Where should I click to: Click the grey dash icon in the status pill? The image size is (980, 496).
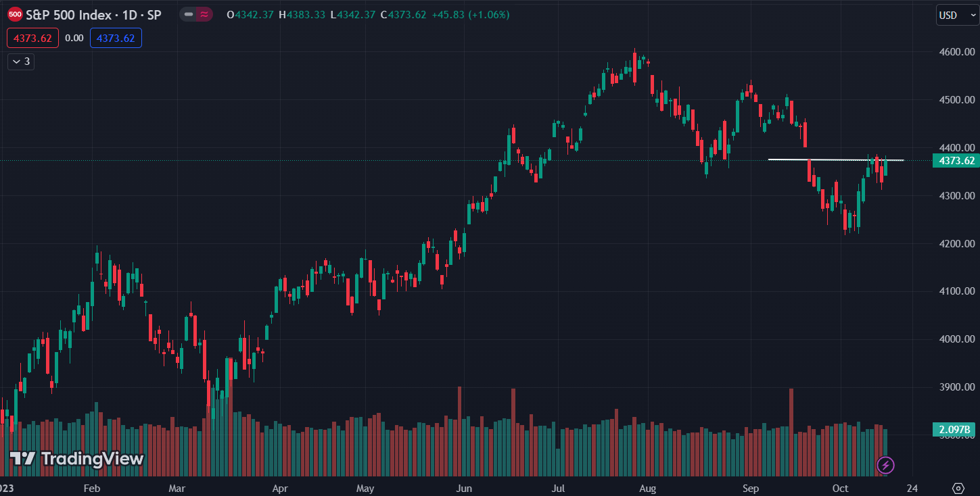(x=188, y=14)
